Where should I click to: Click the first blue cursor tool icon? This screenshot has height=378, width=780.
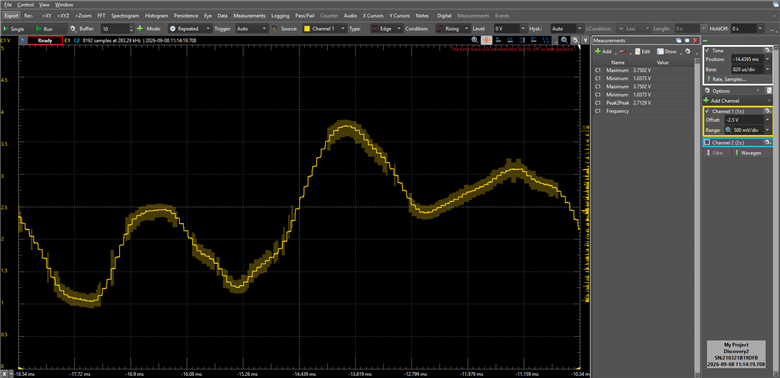click(498, 40)
